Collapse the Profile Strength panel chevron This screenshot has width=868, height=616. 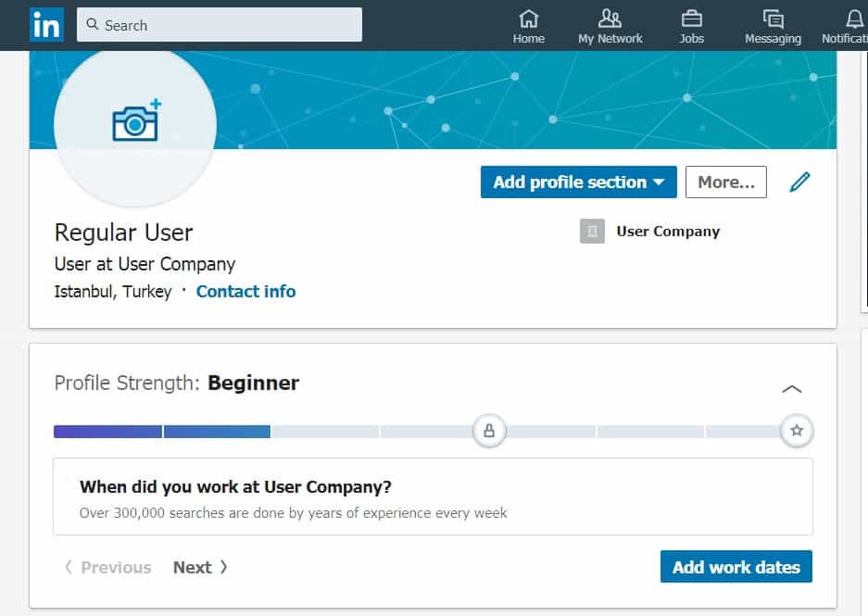[792, 389]
